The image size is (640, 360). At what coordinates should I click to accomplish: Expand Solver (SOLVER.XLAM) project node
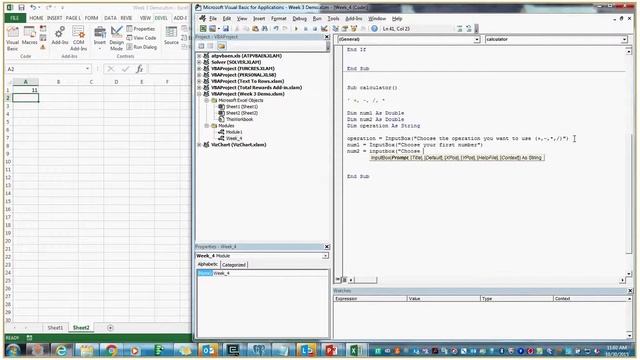(199, 62)
